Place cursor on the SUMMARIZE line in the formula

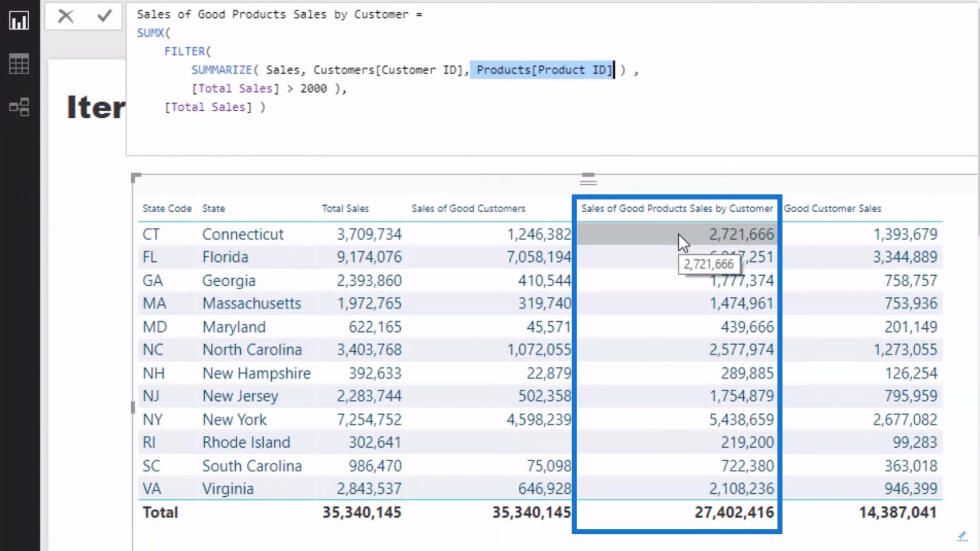415,70
